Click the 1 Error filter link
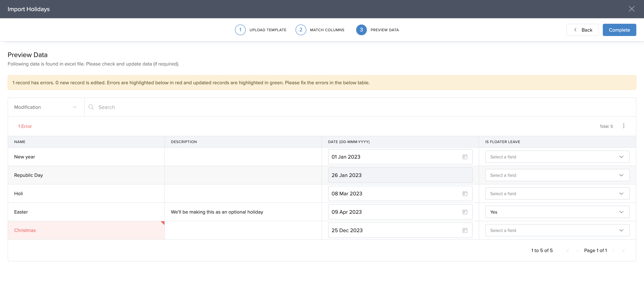Viewport: 644px width, 281px height. (x=25, y=126)
